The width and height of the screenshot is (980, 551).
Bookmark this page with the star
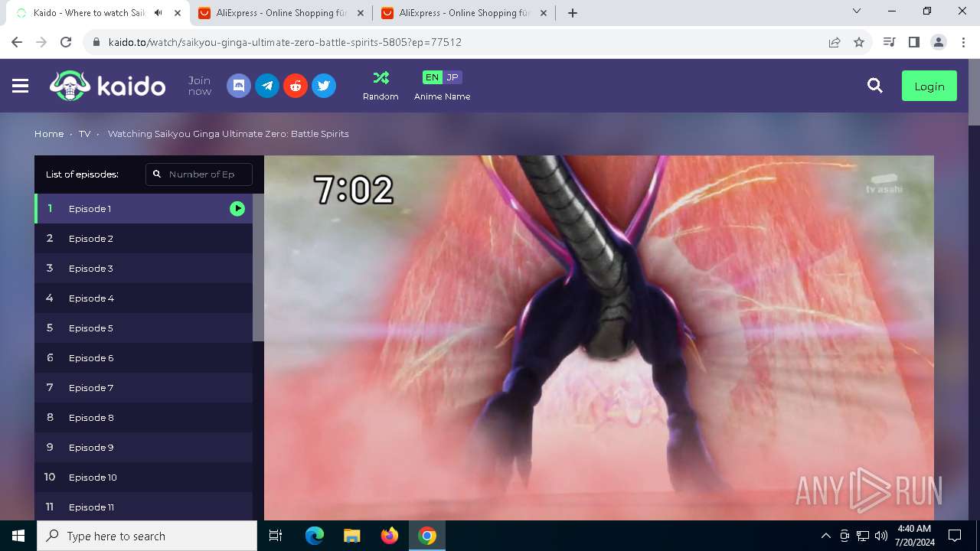pyautogui.click(x=859, y=42)
